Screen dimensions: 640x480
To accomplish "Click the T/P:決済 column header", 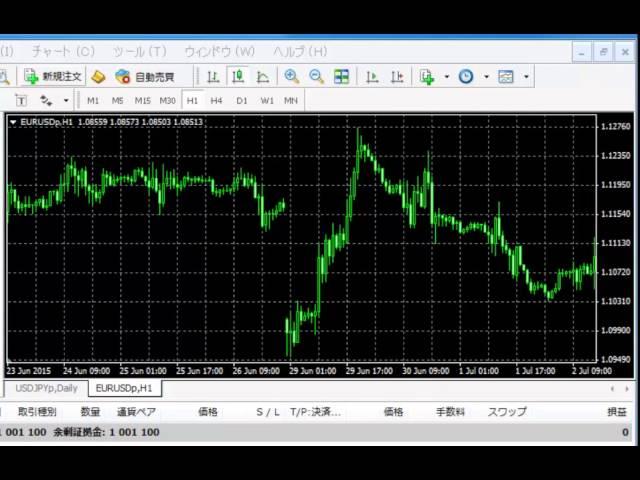I will pos(315,412).
